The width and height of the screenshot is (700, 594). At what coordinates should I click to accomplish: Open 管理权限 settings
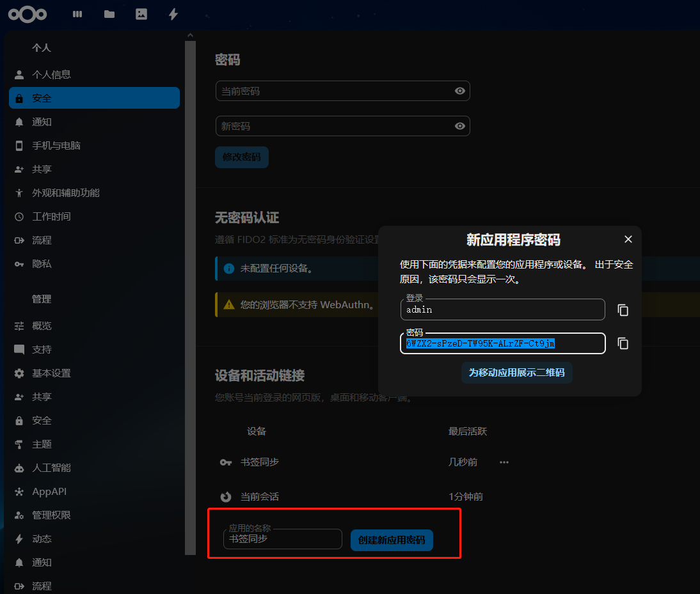point(94,515)
